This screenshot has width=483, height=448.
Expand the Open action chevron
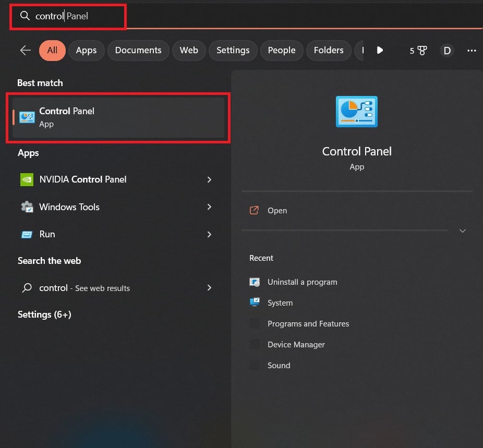point(462,231)
